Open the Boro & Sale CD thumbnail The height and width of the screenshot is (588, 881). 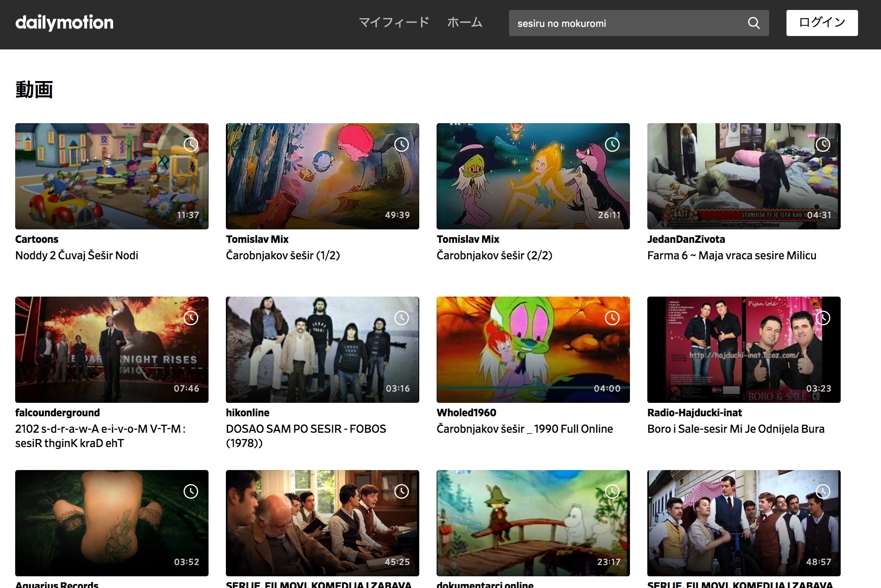coord(744,350)
